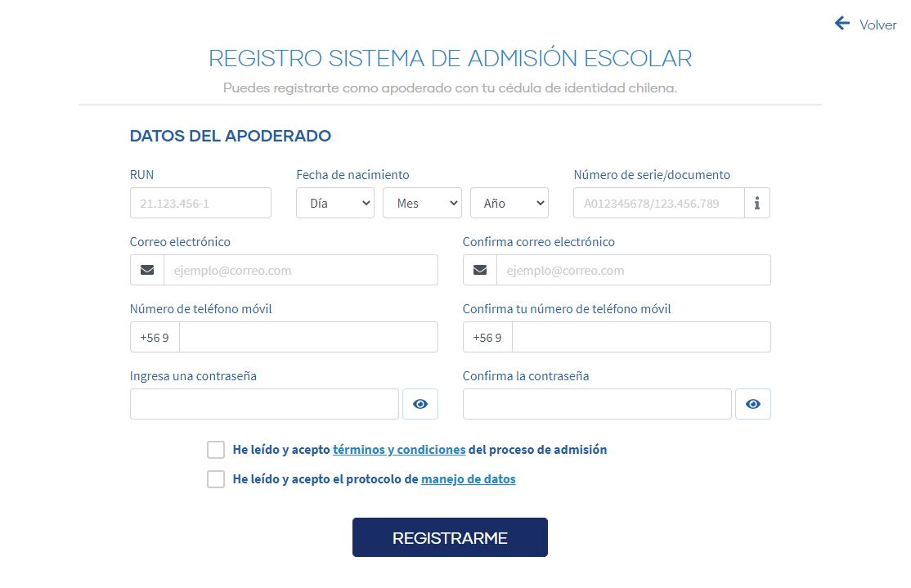Focus the RUN input field
911x588 pixels.
coord(200,204)
